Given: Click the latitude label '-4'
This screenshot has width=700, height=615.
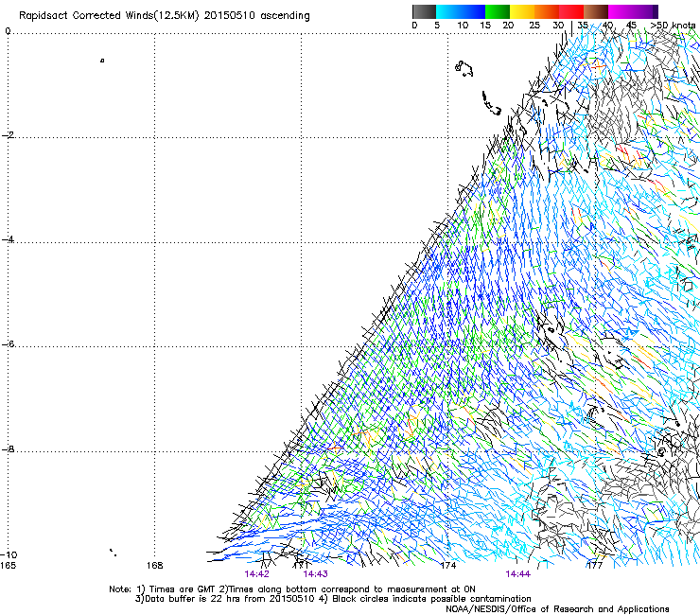Looking at the screenshot, I should tap(8, 239).
